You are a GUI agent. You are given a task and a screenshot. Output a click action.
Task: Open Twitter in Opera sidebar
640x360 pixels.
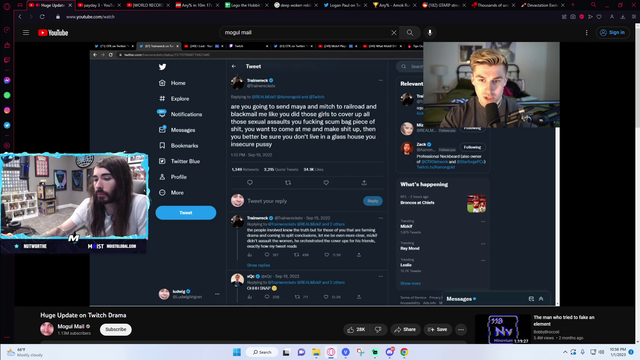(7, 125)
